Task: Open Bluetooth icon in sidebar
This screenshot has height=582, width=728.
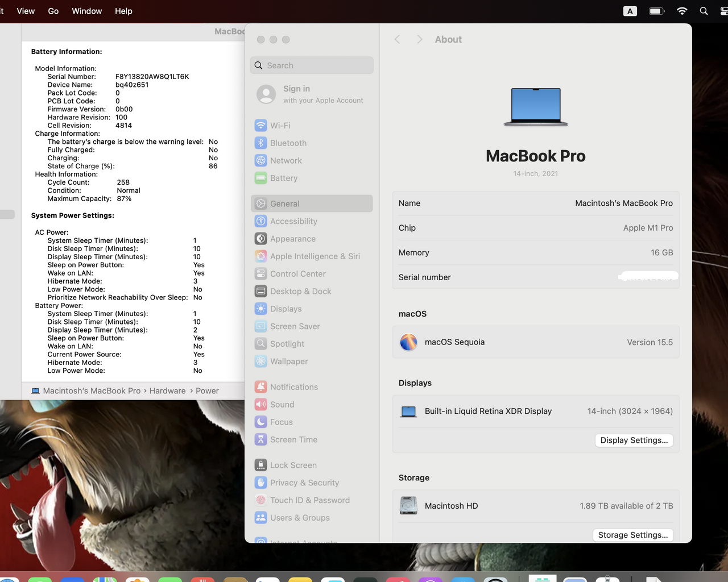Action: [x=260, y=143]
